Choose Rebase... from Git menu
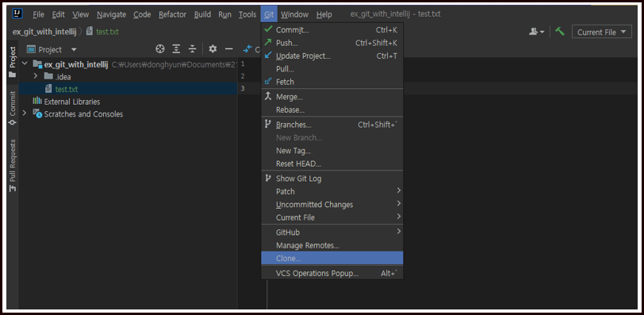Viewport: 644px width, 315px height. (x=332, y=109)
